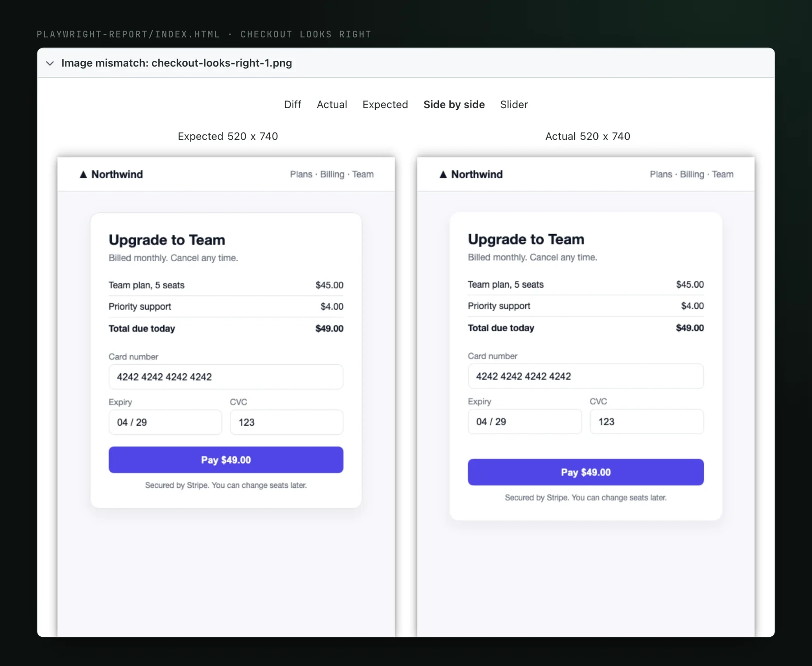Click Billed monthly subtitle in Actual image
The height and width of the screenshot is (666, 812).
click(x=532, y=257)
